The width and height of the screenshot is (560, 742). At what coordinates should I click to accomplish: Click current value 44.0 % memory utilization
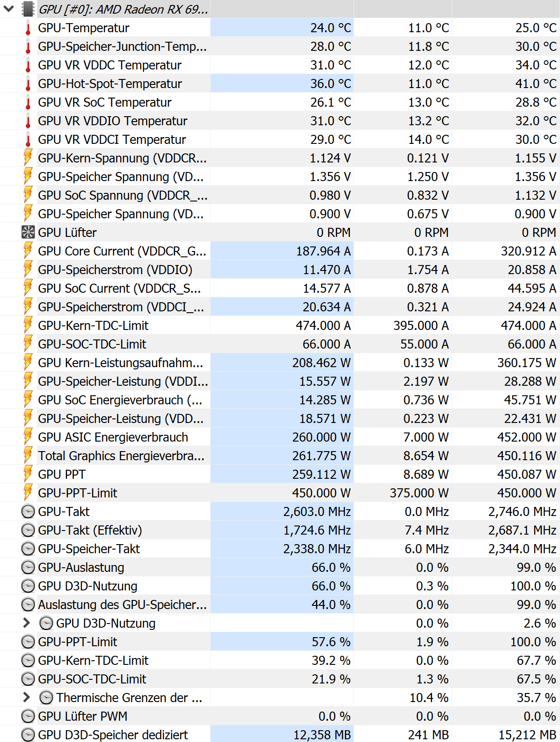pyautogui.click(x=331, y=604)
